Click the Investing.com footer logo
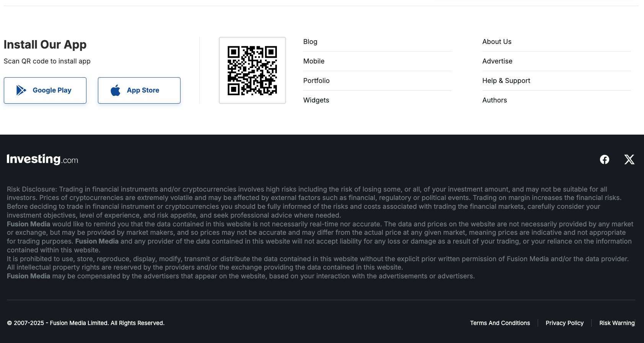The height and width of the screenshot is (343, 644). tap(42, 159)
